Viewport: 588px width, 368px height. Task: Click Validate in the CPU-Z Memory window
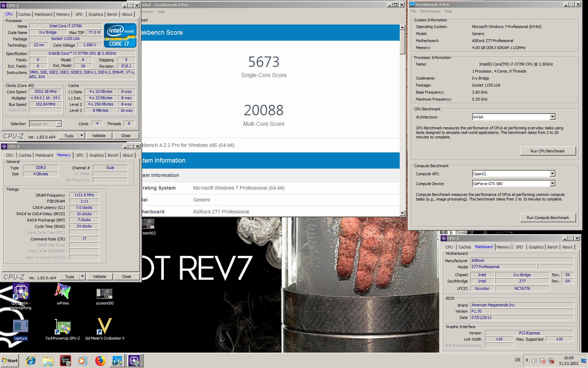click(99, 277)
